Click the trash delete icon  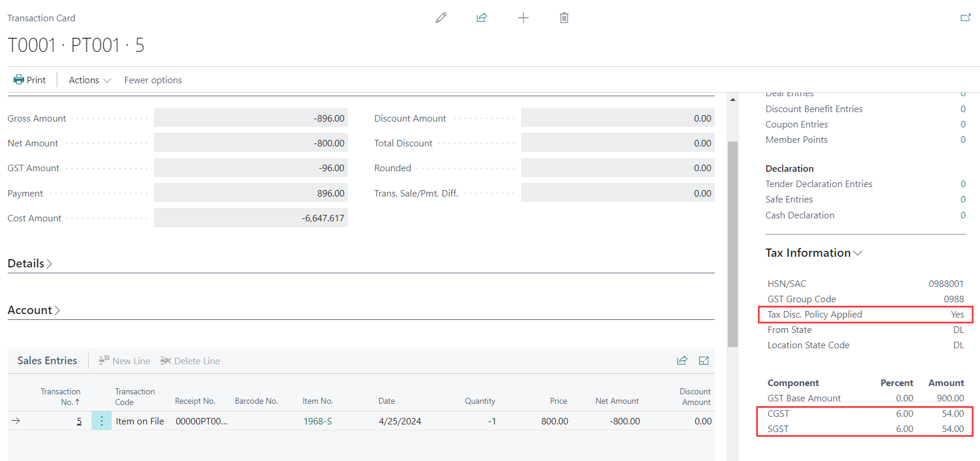(x=564, y=18)
